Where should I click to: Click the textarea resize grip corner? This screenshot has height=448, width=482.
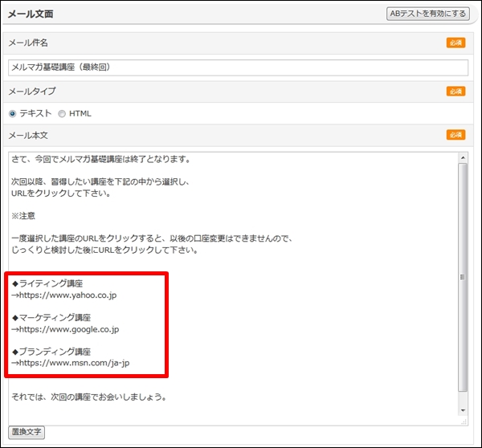pyautogui.click(x=464, y=422)
